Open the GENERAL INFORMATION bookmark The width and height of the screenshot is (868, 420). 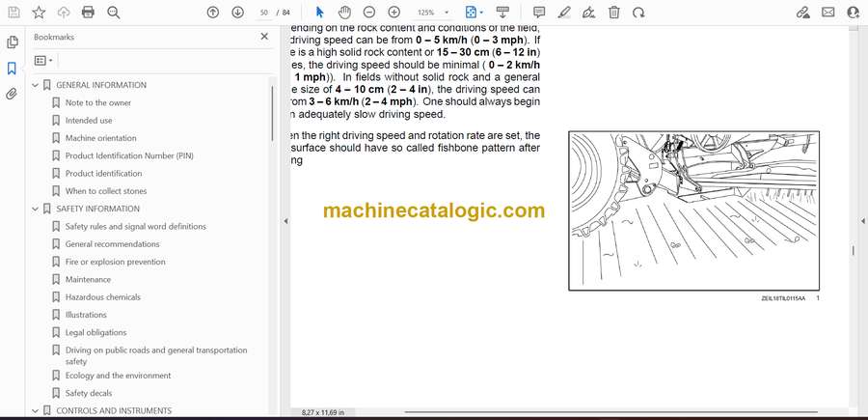tap(101, 85)
